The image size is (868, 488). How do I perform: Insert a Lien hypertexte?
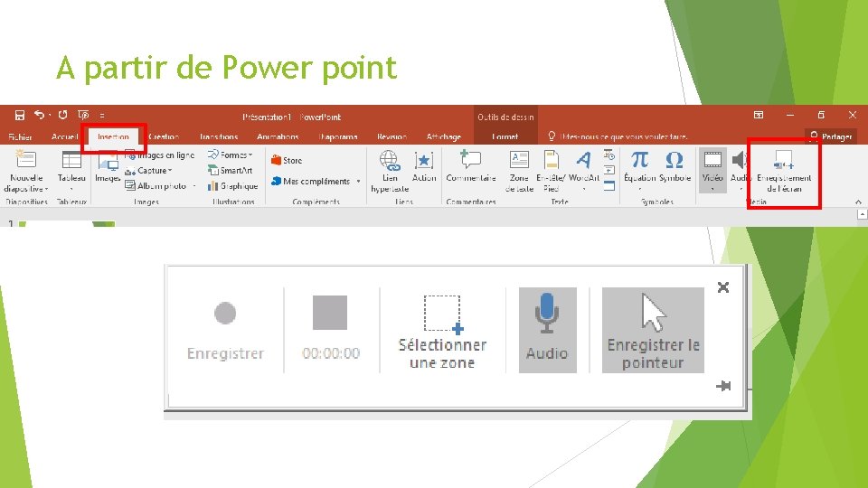(390, 172)
